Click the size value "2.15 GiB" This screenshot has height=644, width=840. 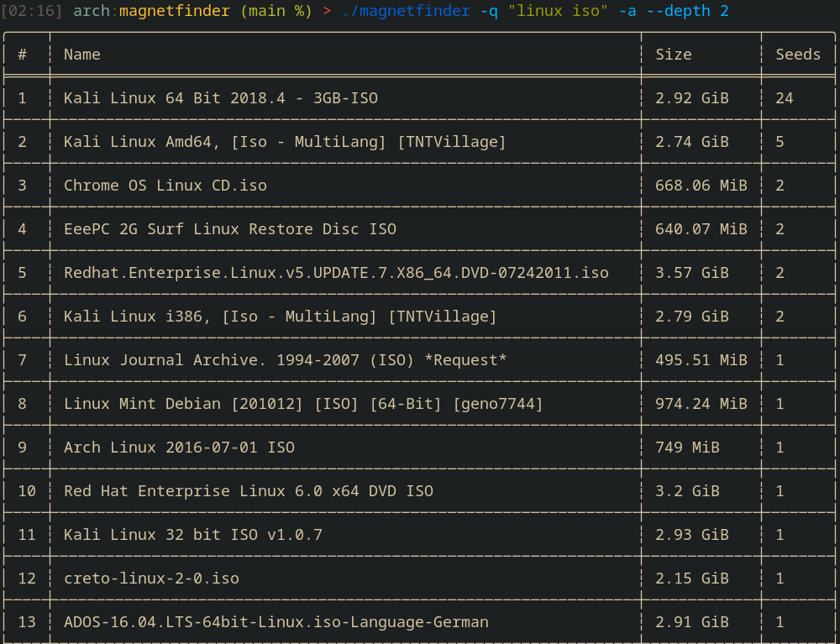coord(691,579)
